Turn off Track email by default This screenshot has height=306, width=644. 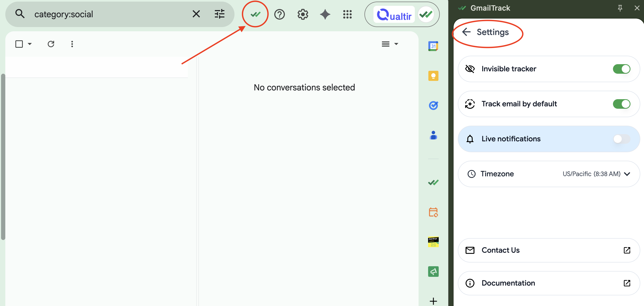pos(621,104)
